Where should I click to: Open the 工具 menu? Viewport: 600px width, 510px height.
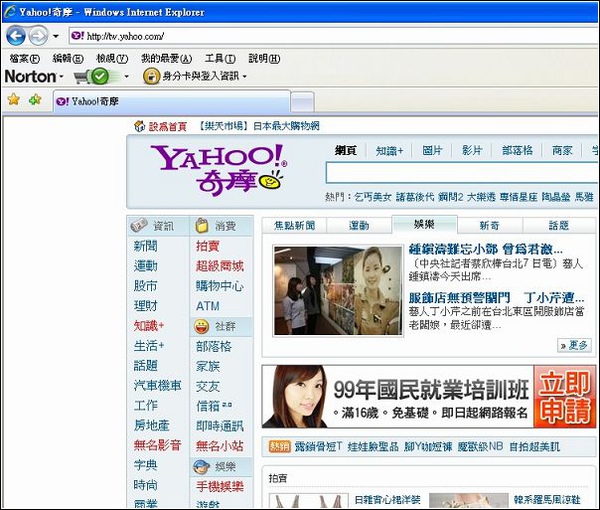[x=220, y=58]
